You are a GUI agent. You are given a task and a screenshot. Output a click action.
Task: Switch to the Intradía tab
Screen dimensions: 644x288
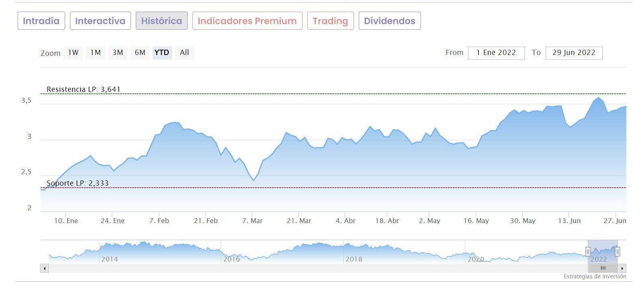(41, 21)
